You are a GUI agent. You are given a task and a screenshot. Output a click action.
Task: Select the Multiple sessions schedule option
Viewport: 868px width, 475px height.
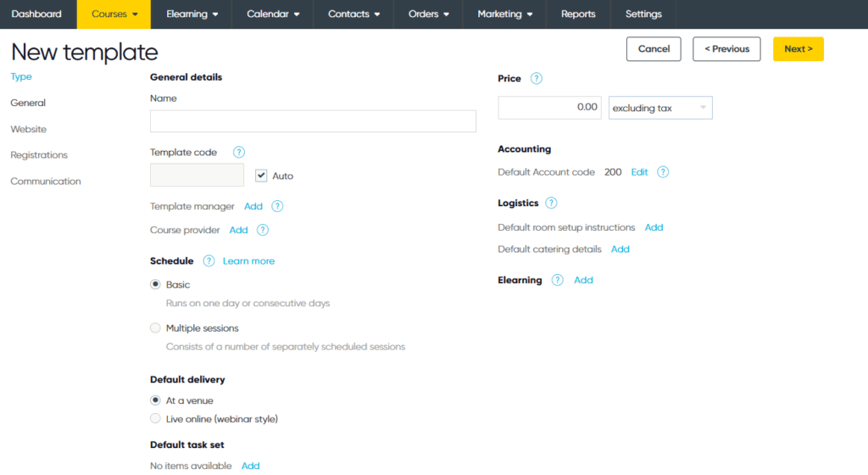tap(156, 328)
